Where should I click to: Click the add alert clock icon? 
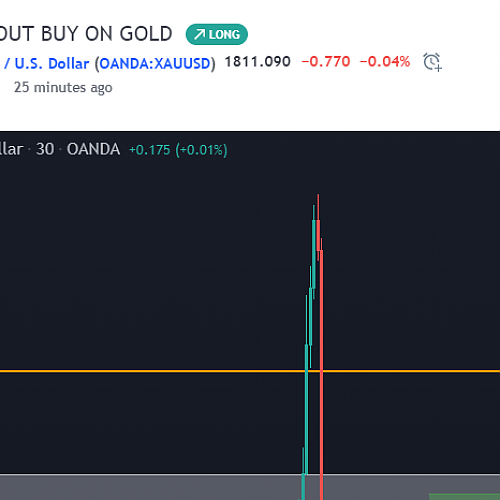pyautogui.click(x=432, y=62)
